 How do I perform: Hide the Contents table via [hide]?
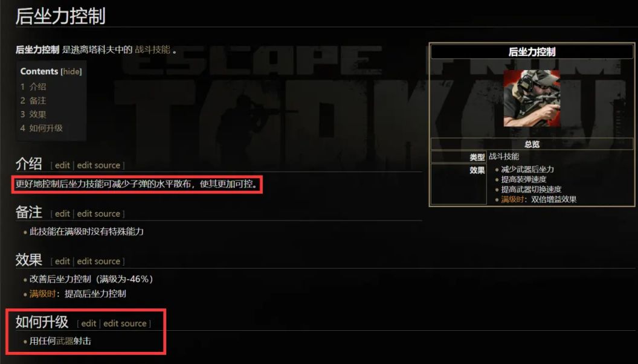[71, 72]
